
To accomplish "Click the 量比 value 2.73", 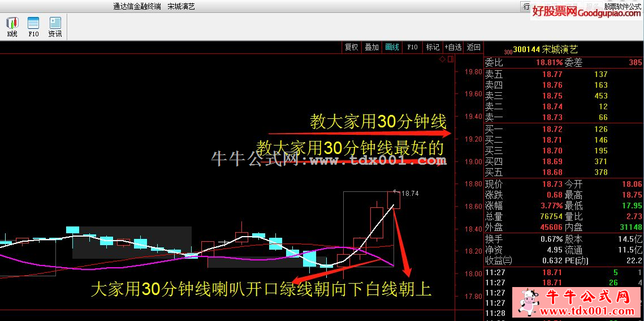I will [634, 216].
